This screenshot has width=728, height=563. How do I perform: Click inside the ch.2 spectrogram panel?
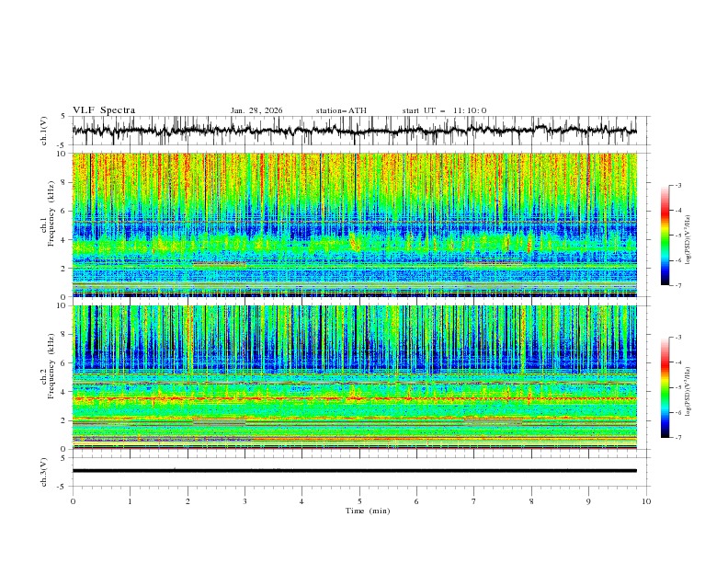tap(354, 377)
